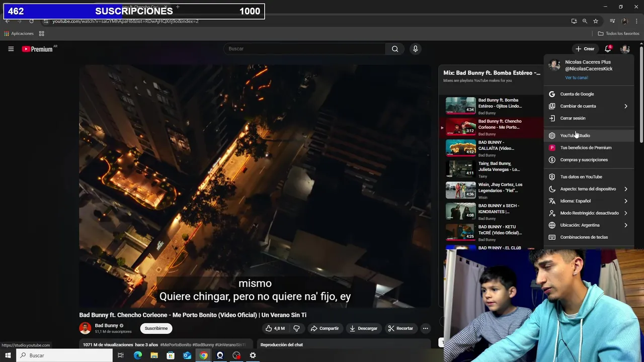Select Tus datos en YouTube

tap(589, 177)
